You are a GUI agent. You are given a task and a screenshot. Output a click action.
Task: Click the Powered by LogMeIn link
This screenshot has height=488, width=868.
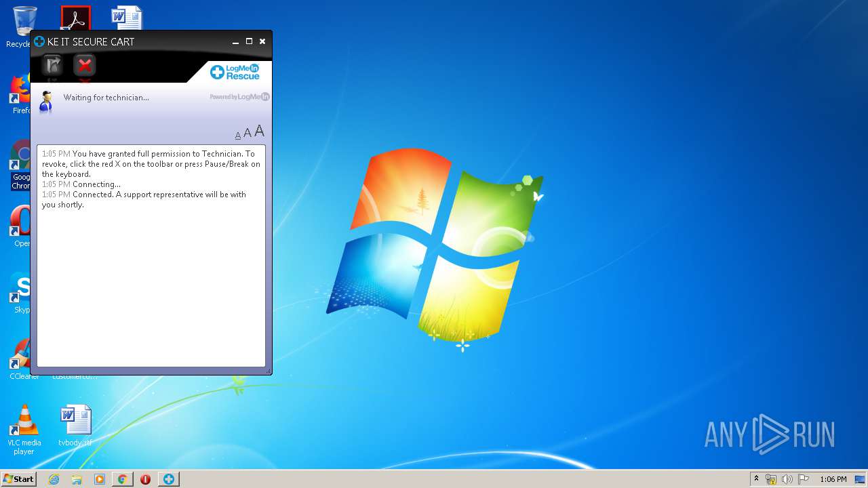tap(239, 97)
